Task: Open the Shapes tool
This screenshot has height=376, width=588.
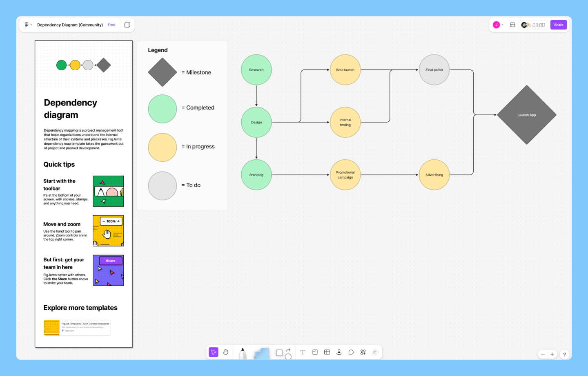Action: (x=279, y=352)
